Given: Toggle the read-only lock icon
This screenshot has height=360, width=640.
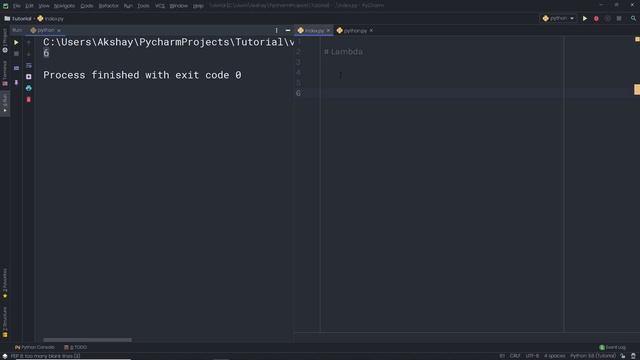Looking at the screenshot, I should pyautogui.click(x=623, y=356).
